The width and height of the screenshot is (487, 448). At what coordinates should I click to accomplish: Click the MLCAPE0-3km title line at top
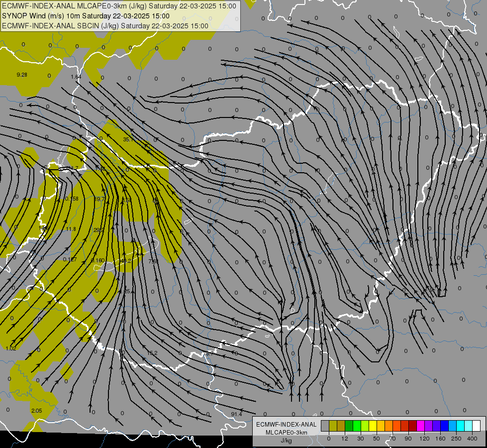(x=119, y=6)
